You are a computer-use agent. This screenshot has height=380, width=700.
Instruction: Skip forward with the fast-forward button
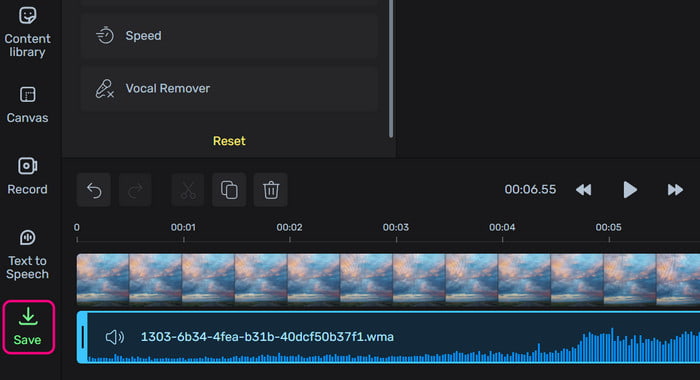(x=675, y=190)
